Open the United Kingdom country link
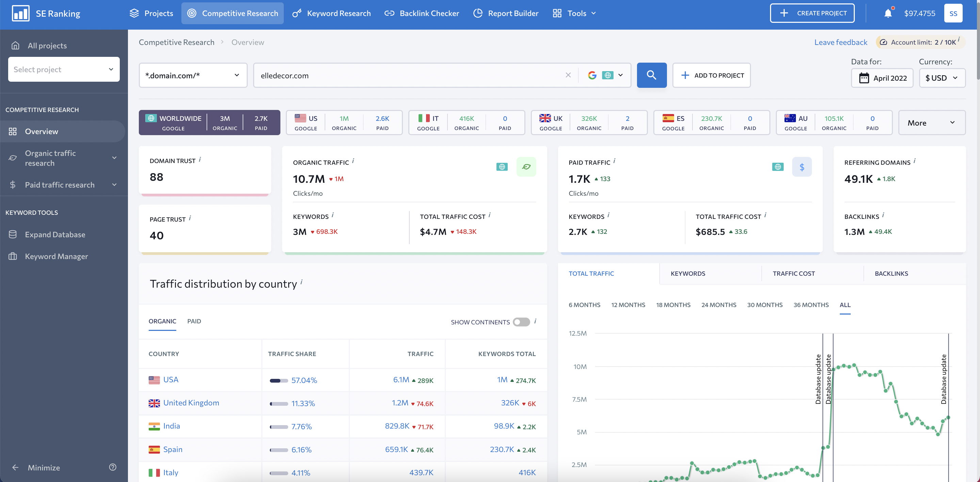The height and width of the screenshot is (482, 980). [x=191, y=402]
